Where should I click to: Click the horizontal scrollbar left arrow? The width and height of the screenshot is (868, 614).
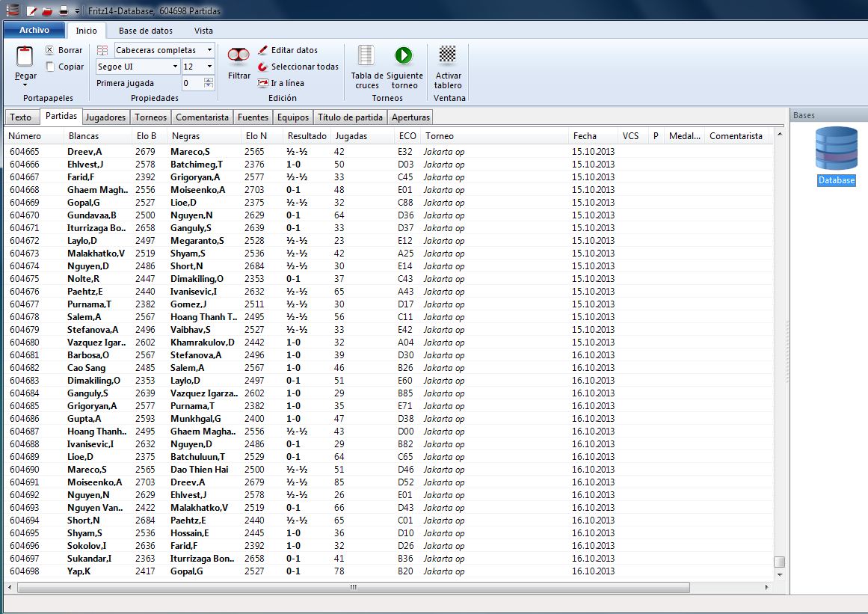pyautogui.click(x=10, y=587)
